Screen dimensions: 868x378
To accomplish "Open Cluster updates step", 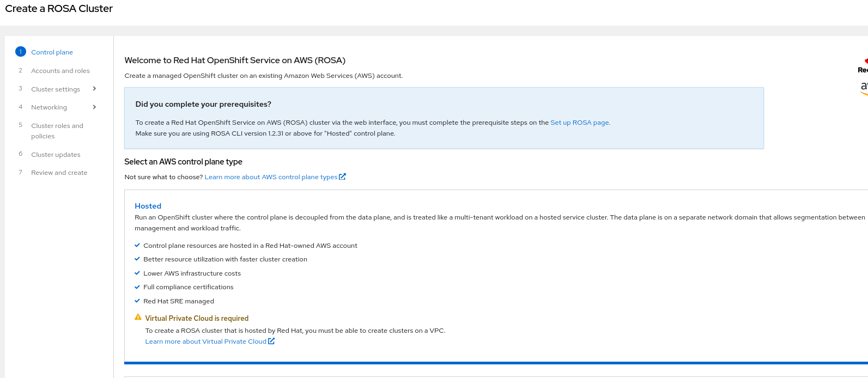I will coord(56,155).
